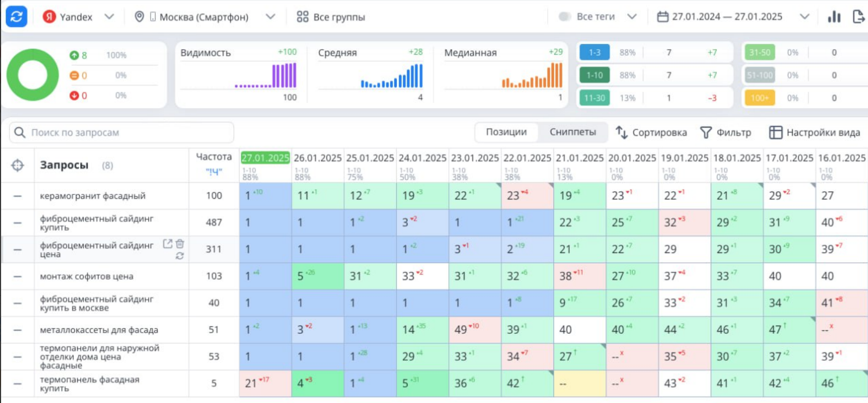The height and width of the screenshot is (403, 868).
Task: Click the blue refresh icon button
Action: coord(16,17)
